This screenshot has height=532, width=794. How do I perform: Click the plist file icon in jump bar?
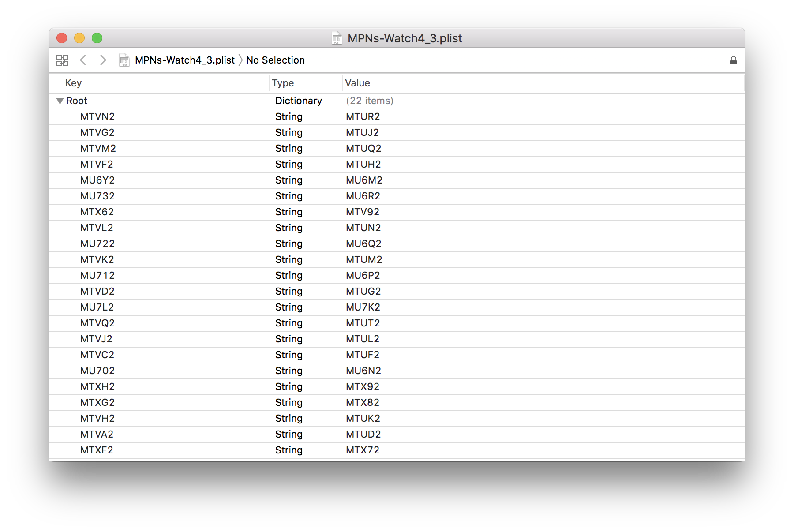[124, 60]
